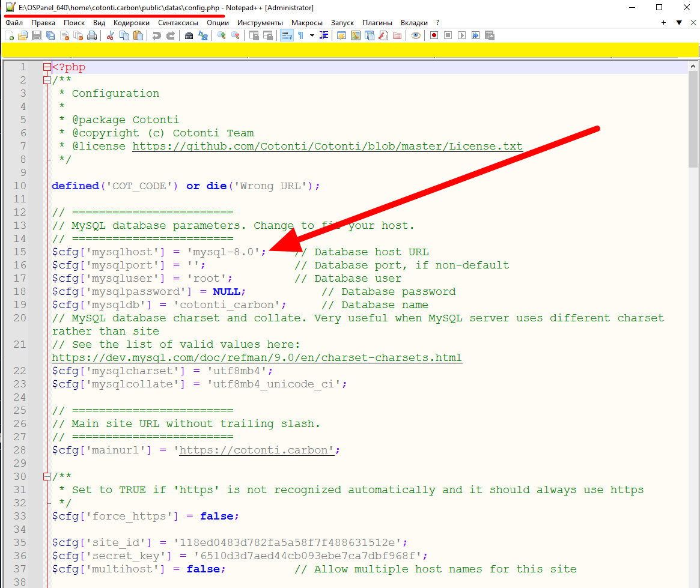Toggle the indent guide display
The height and width of the screenshot is (588, 700).
pos(324,35)
